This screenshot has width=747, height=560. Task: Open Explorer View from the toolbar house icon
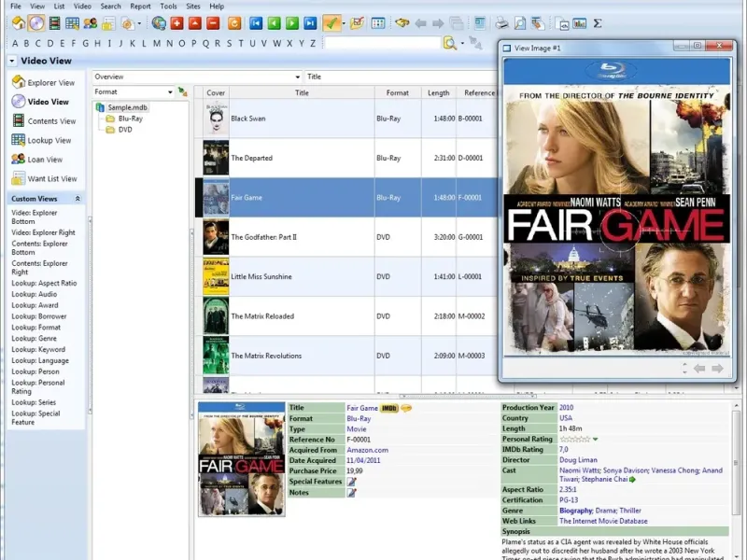click(19, 22)
